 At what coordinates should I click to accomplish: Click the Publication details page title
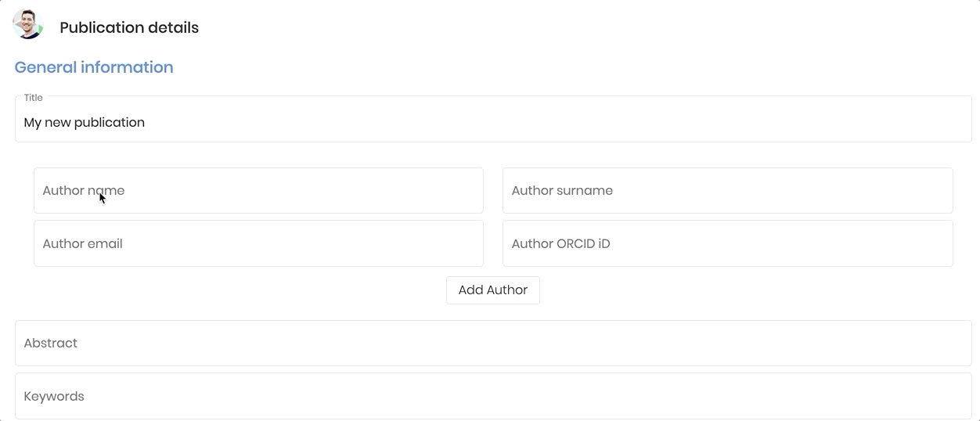[x=129, y=27]
